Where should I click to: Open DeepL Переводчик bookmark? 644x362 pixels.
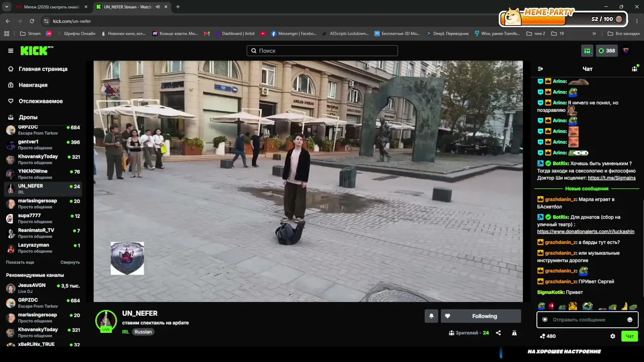[x=447, y=34]
